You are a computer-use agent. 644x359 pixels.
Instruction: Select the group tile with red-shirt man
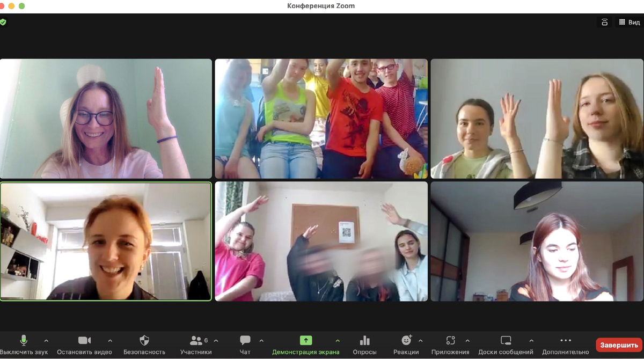[321, 119]
